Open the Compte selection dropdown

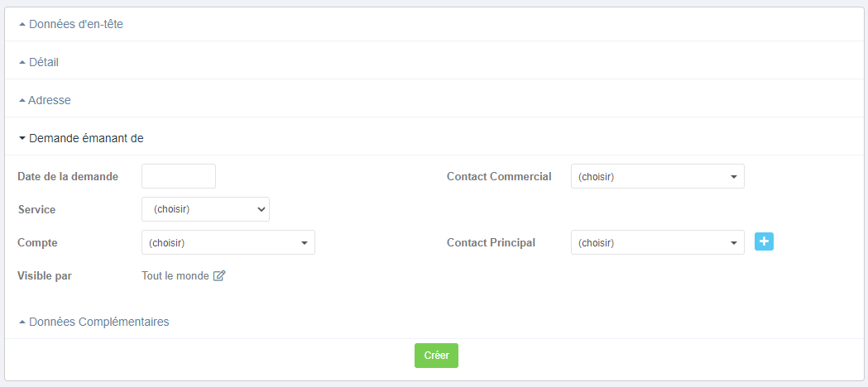pos(228,243)
